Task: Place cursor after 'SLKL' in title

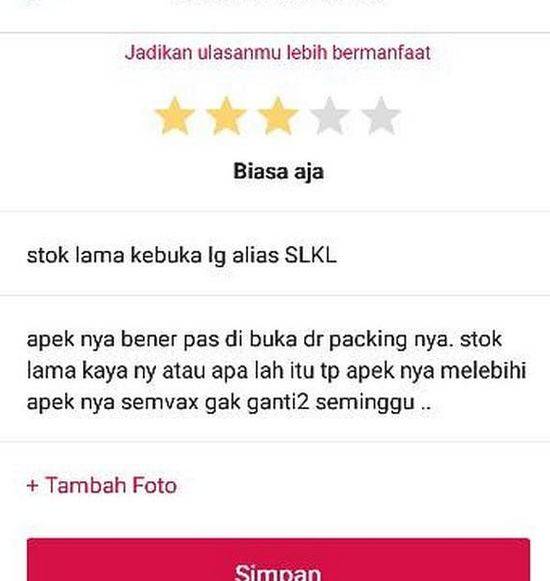Action: point(337,255)
